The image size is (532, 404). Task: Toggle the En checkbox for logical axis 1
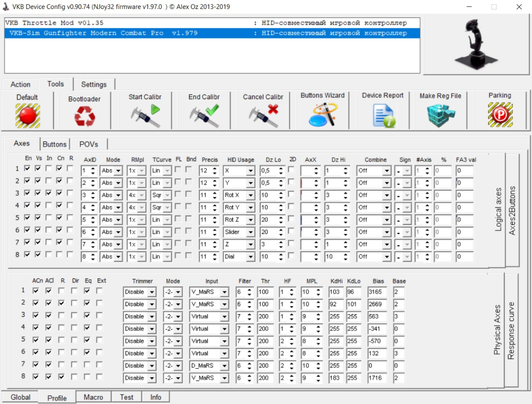click(x=28, y=169)
